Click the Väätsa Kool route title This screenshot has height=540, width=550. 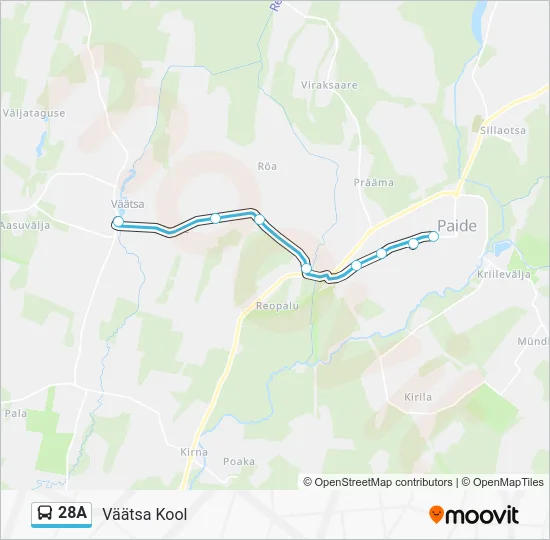click(x=145, y=514)
